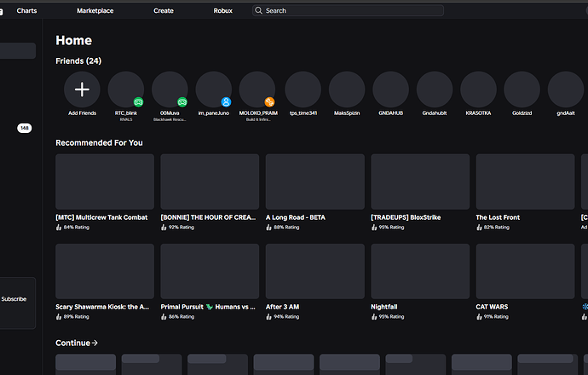
Task: Open Gndahubit's friend avatar
Action: click(435, 89)
